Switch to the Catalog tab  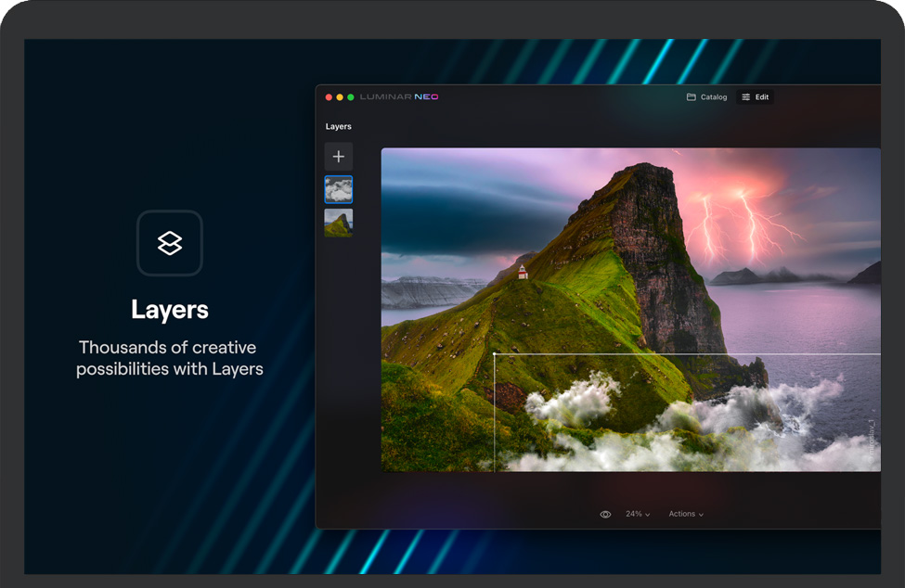706,96
